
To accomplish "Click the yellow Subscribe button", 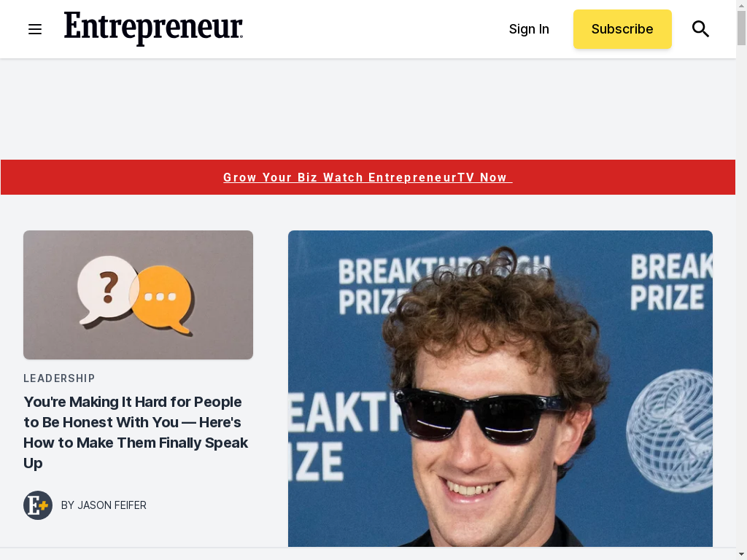I will (622, 29).
